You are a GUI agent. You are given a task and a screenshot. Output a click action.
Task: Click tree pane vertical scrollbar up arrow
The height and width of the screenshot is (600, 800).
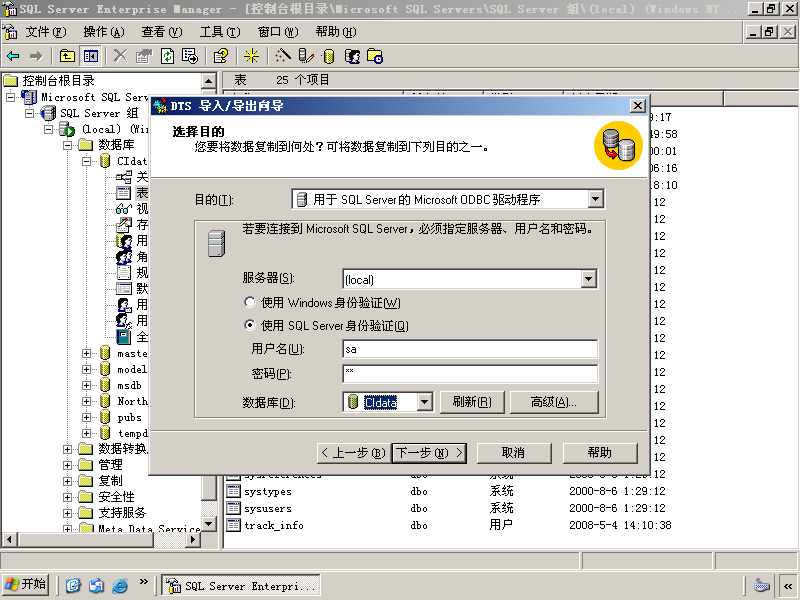(209, 81)
